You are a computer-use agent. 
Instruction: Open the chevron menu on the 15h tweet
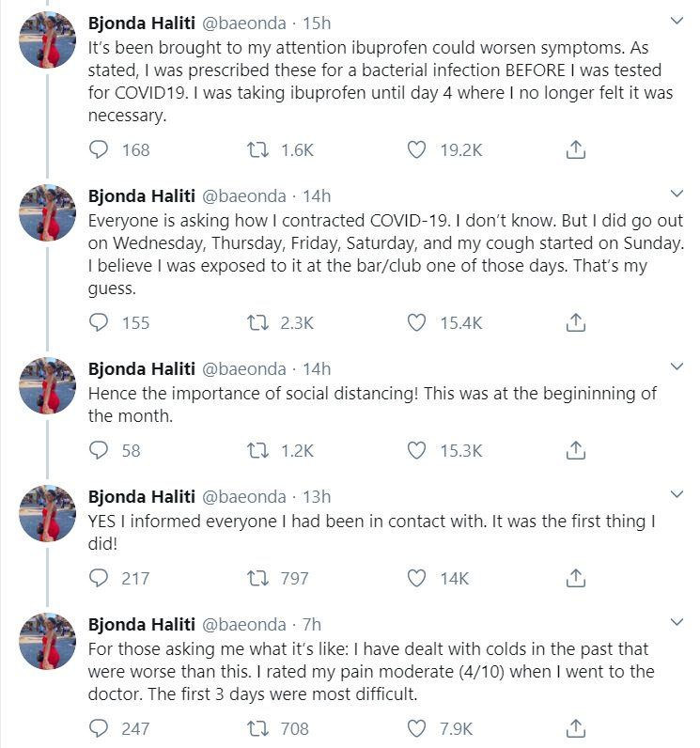pyautogui.click(x=677, y=21)
